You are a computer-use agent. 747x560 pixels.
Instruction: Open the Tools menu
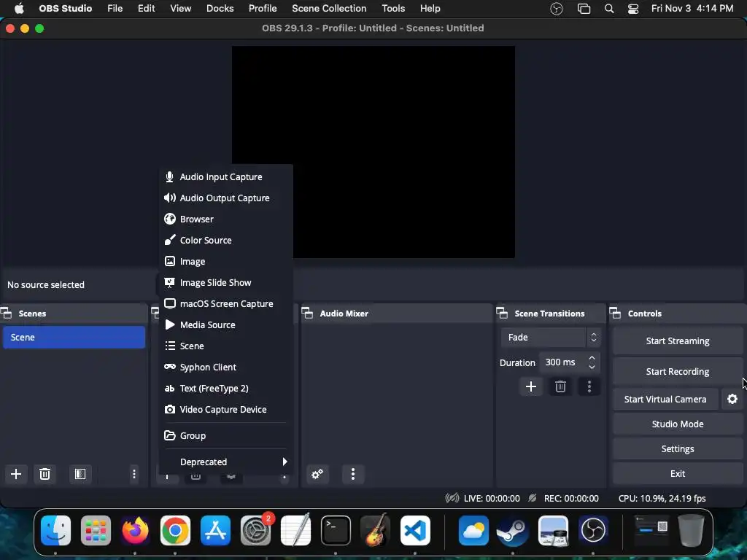[393, 9]
